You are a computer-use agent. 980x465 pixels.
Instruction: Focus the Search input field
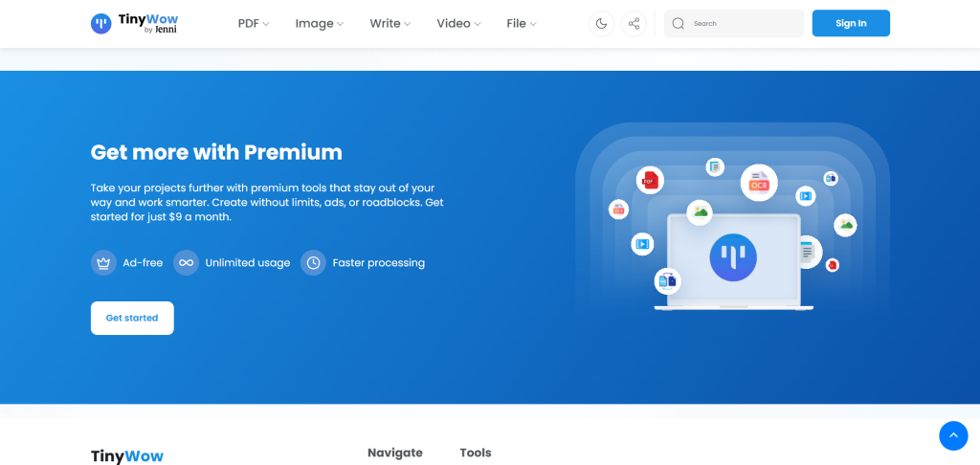pos(734,24)
